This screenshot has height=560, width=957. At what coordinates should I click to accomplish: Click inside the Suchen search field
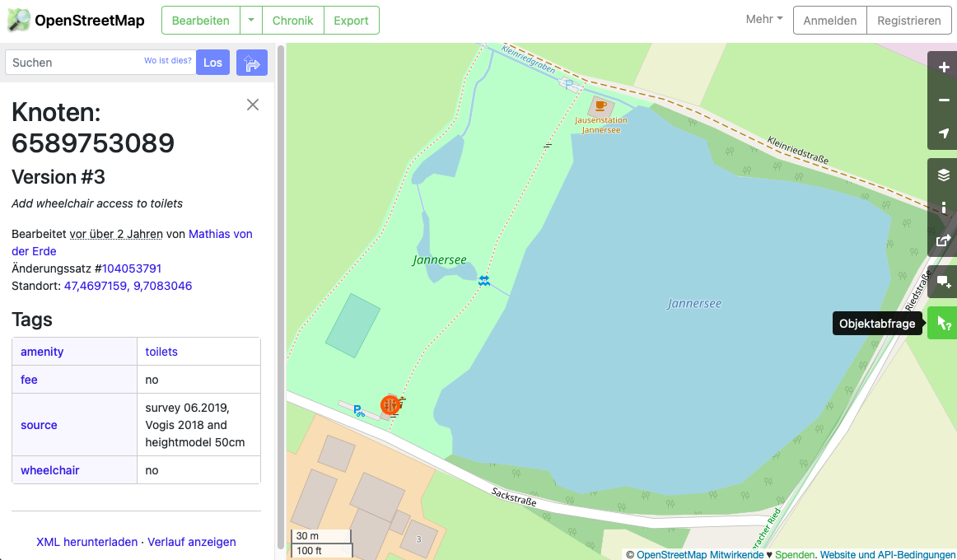point(91,62)
